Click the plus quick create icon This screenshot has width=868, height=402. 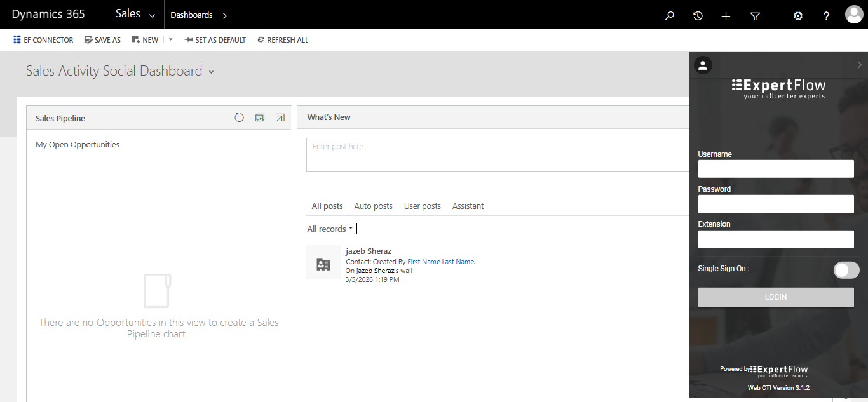click(x=726, y=16)
